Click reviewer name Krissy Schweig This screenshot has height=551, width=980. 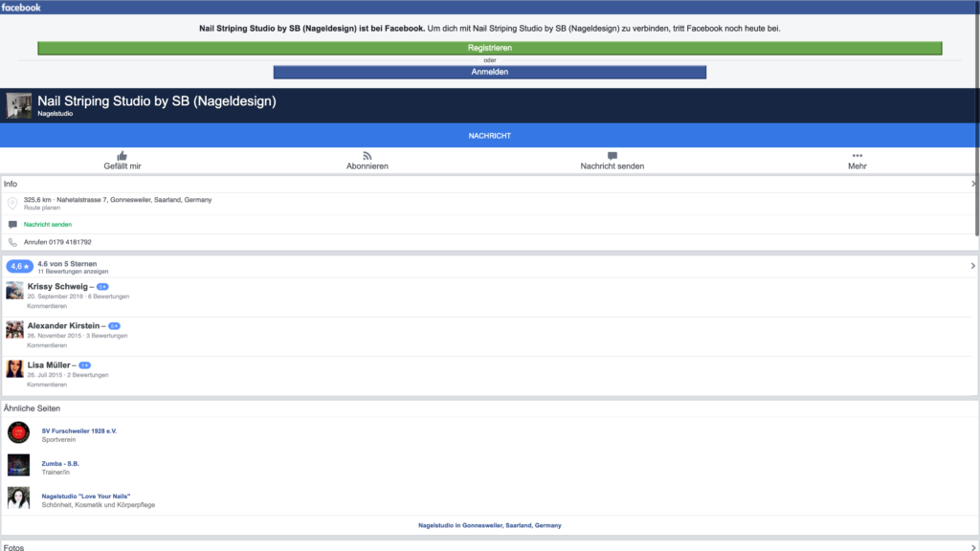[57, 287]
